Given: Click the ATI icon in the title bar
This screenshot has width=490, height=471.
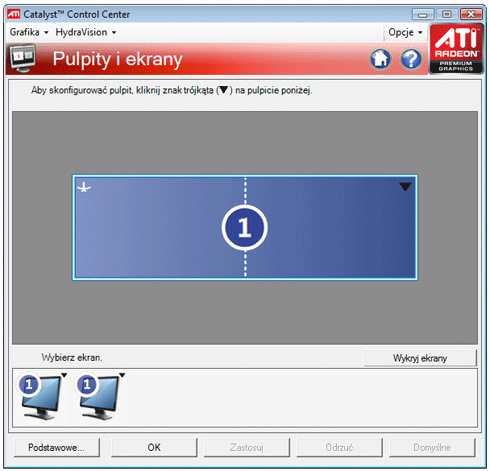Looking at the screenshot, I should (14, 14).
